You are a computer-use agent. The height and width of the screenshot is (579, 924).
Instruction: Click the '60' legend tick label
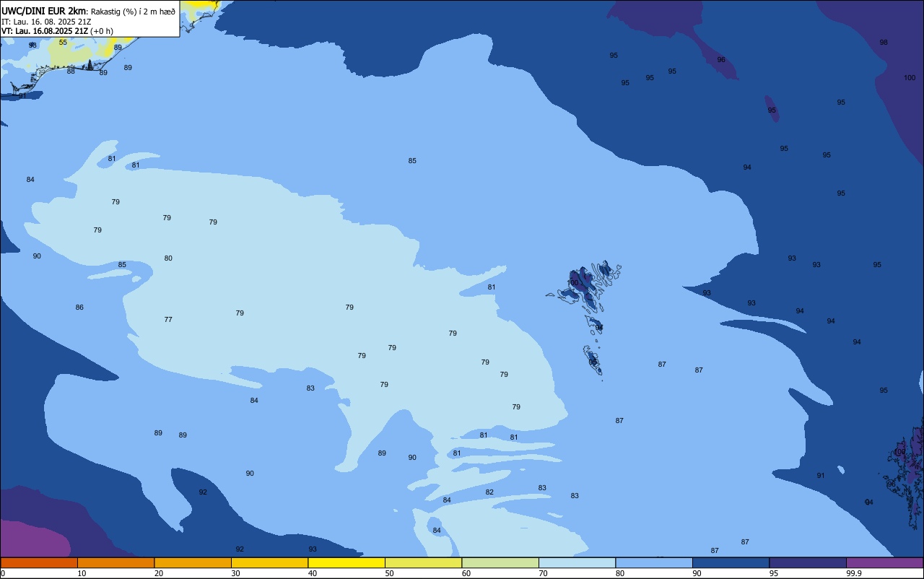coord(466,573)
